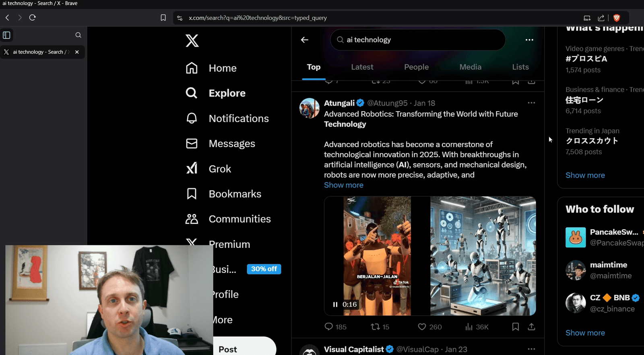644x355 pixels.
Task: Open Communities in sidebar
Action: (228, 219)
